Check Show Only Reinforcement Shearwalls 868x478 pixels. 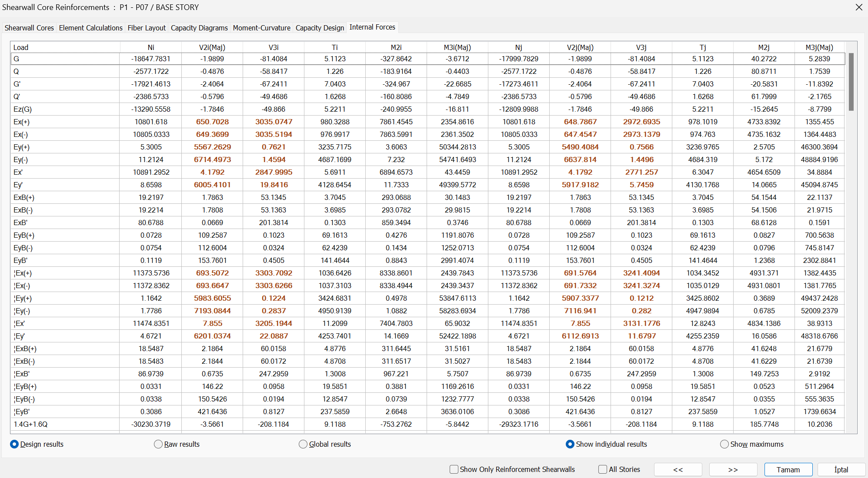[x=454, y=469]
